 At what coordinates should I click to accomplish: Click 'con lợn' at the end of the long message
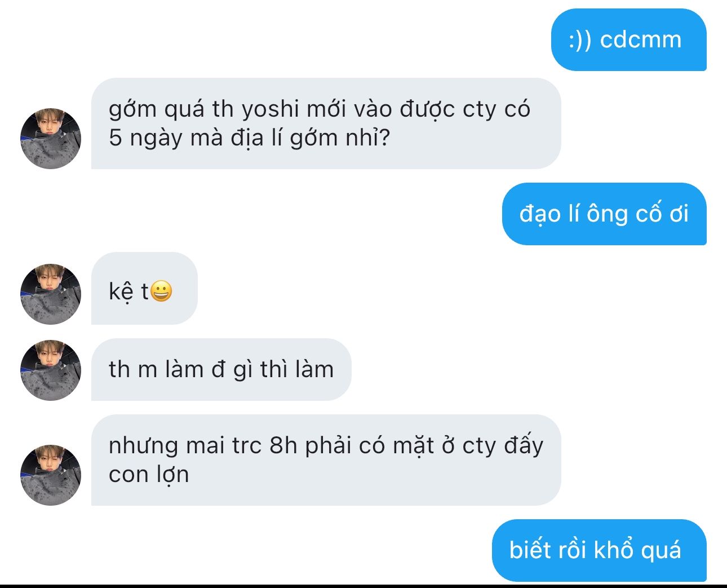(149, 475)
